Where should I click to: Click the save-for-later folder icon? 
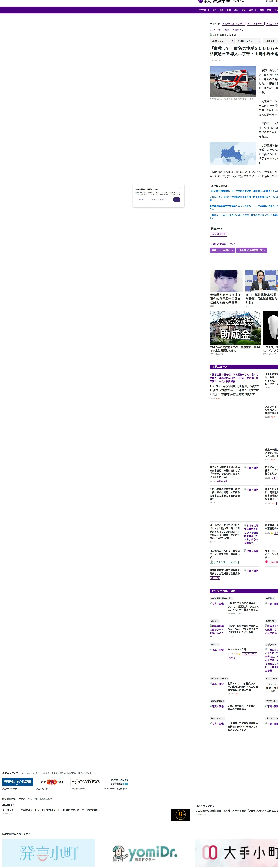pos(211,244)
